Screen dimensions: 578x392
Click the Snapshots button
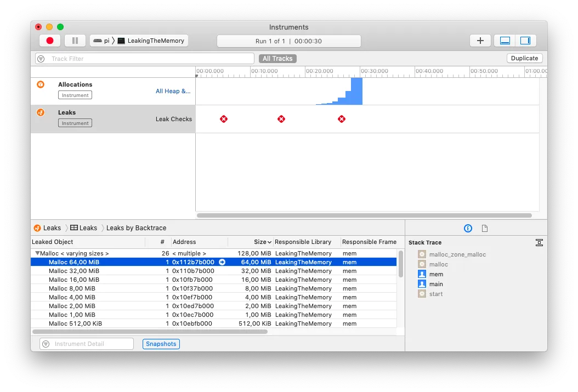point(161,344)
